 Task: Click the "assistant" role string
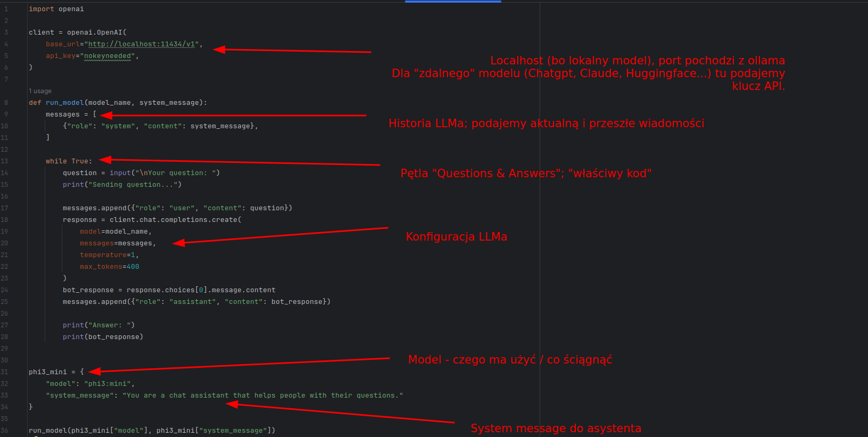point(193,302)
